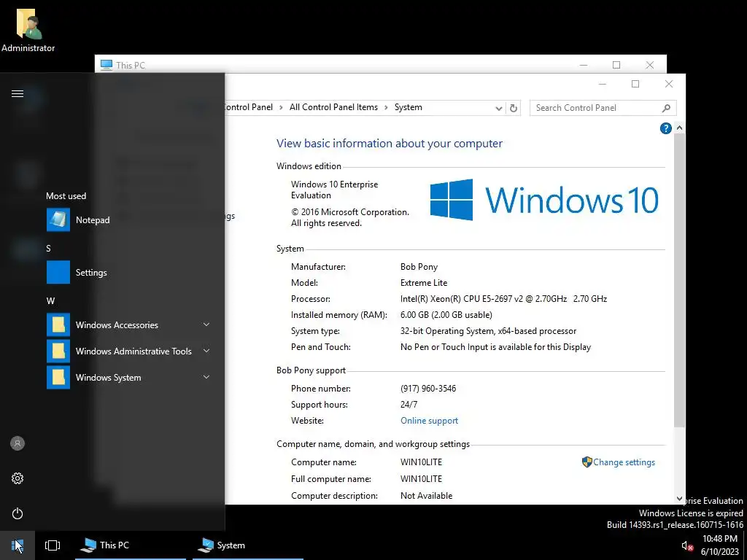The image size is (747, 560).
Task: Switch to System taskbar button
Action: 248,545
